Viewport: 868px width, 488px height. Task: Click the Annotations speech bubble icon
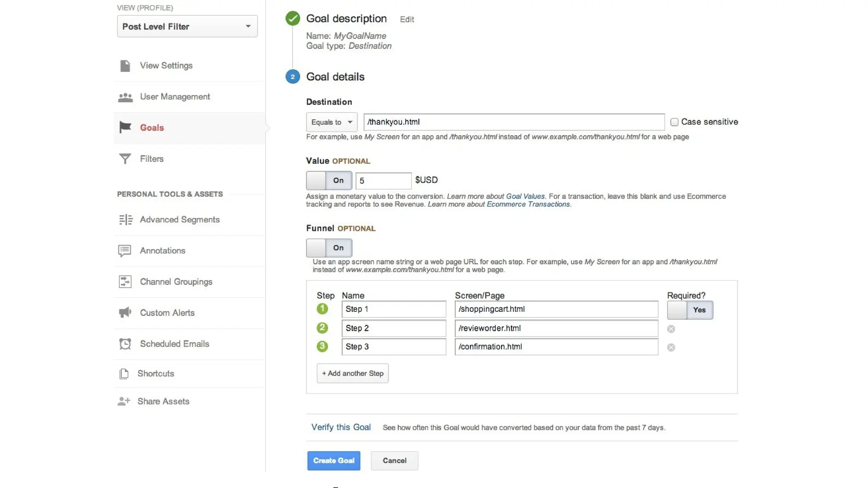(x=125, y=251)
